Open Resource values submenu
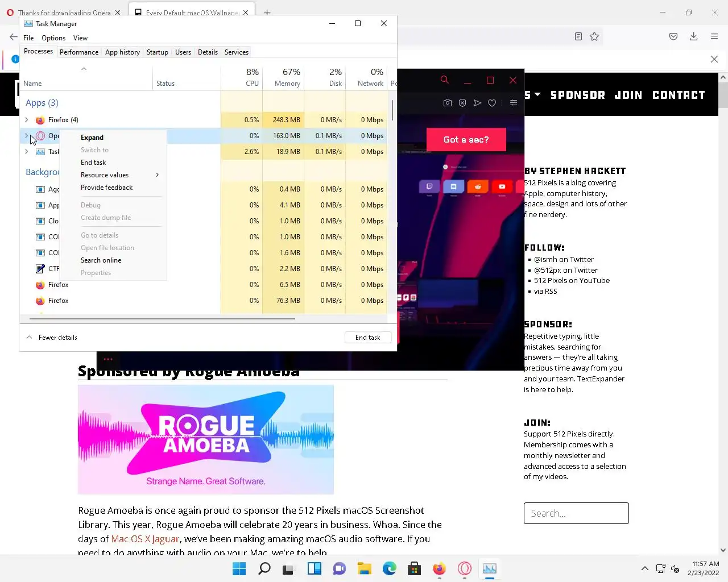 pos(119,175)
